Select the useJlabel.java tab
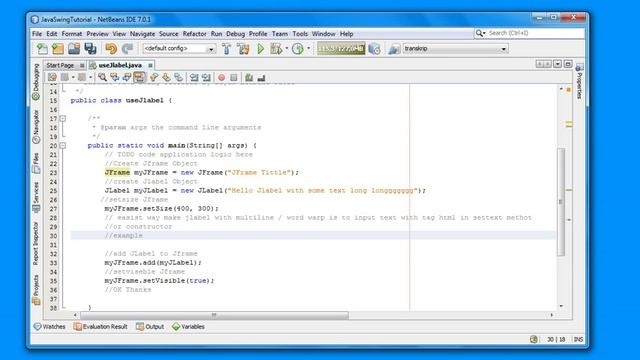The width and height of the screenshot is (640, 360). (120, 65)
